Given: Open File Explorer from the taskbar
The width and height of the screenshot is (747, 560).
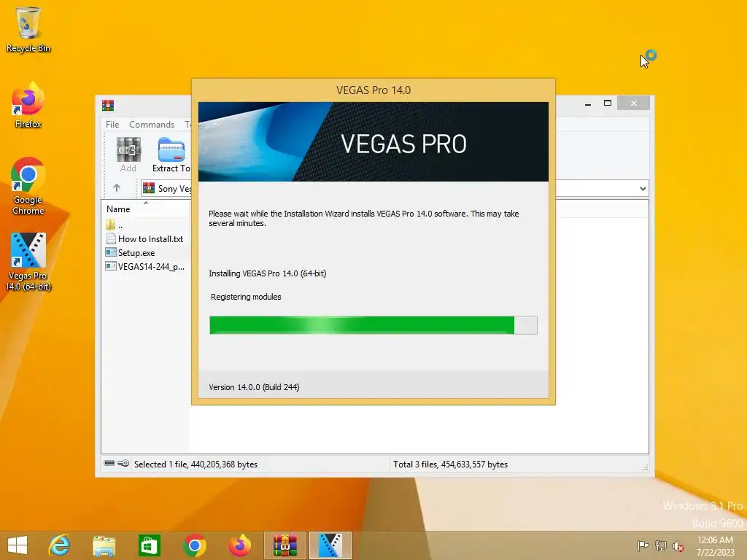Looking at the screenshot, I should pyautogui.click(x=104, y=545).
